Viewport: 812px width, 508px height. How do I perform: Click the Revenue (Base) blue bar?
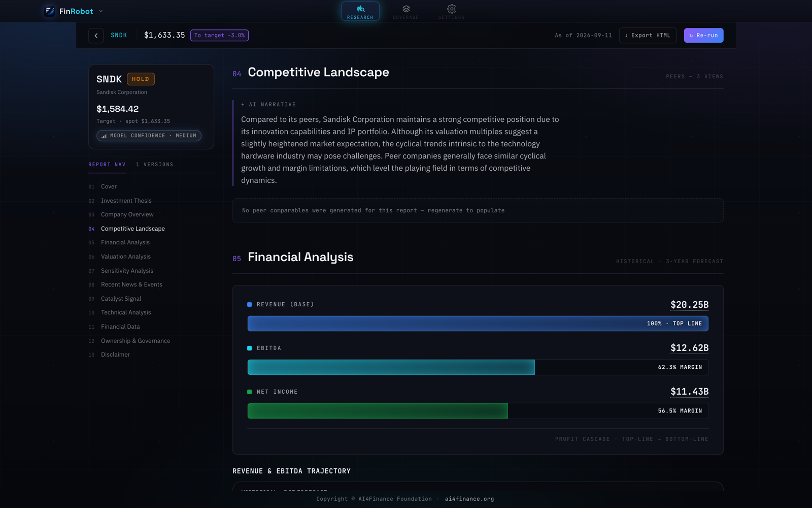pos(478,324)
